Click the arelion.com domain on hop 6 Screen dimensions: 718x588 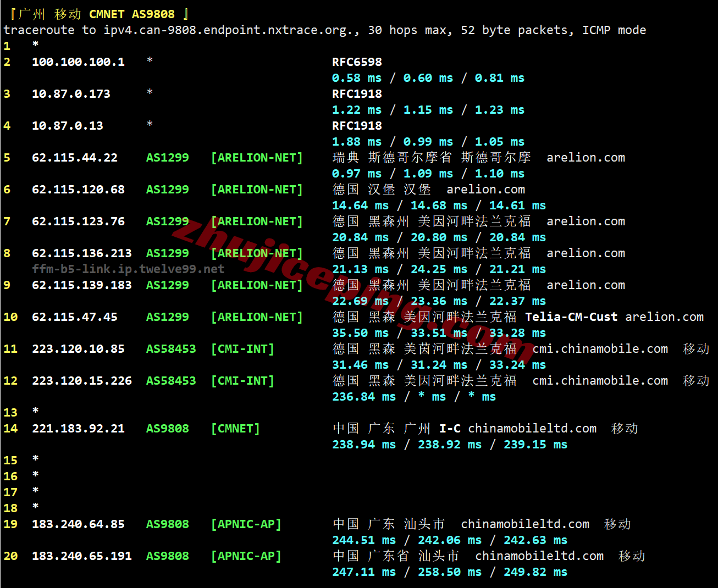[x=485, y=190]
